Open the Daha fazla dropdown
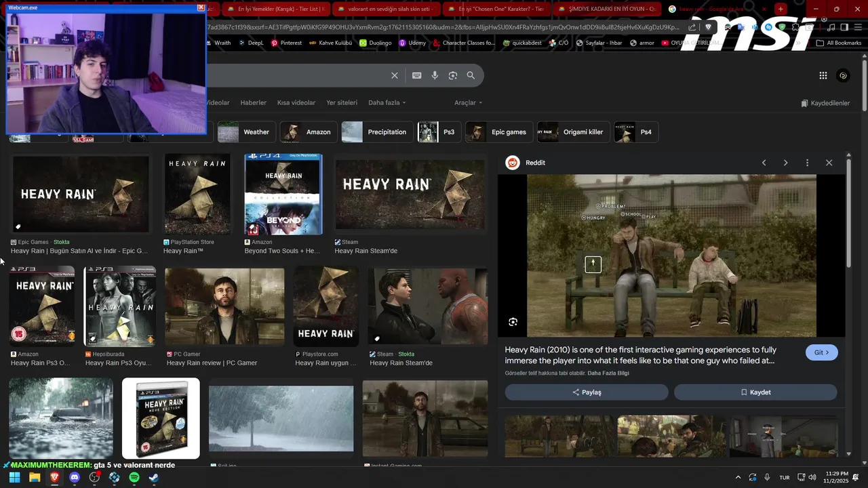 (x=387, y=102)
